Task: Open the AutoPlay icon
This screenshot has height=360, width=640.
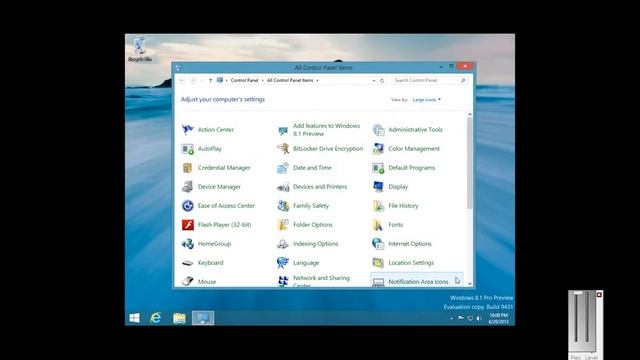Action: tap(187, 149)
